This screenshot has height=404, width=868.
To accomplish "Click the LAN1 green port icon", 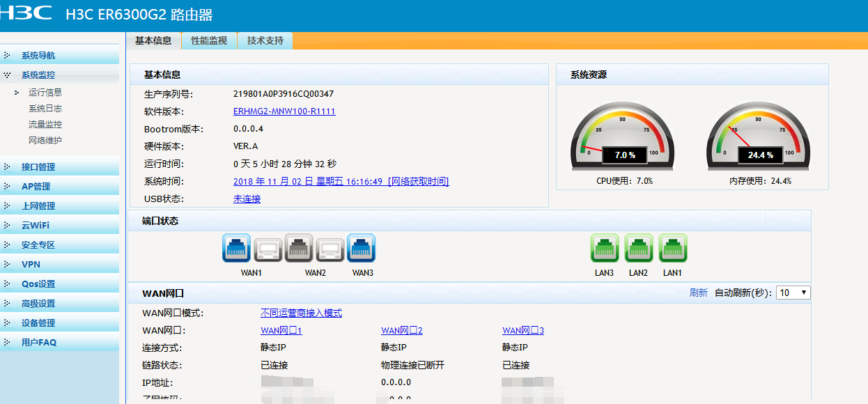I will coord(673,248).
